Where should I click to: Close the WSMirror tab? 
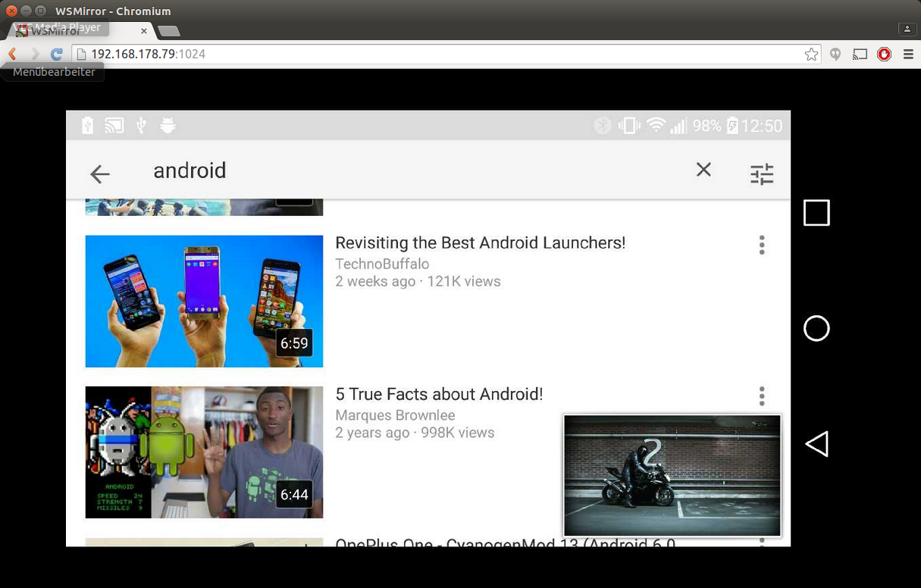[x=144, y=31]
